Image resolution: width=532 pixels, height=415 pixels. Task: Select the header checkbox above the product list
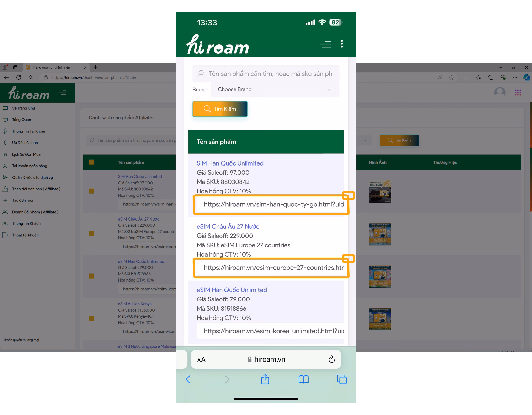click(92, 162)
